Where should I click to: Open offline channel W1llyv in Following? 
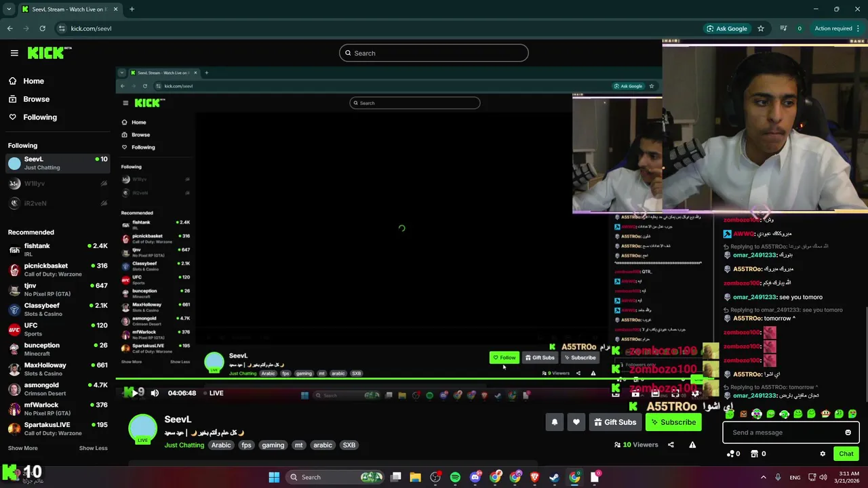coord(56,184)
